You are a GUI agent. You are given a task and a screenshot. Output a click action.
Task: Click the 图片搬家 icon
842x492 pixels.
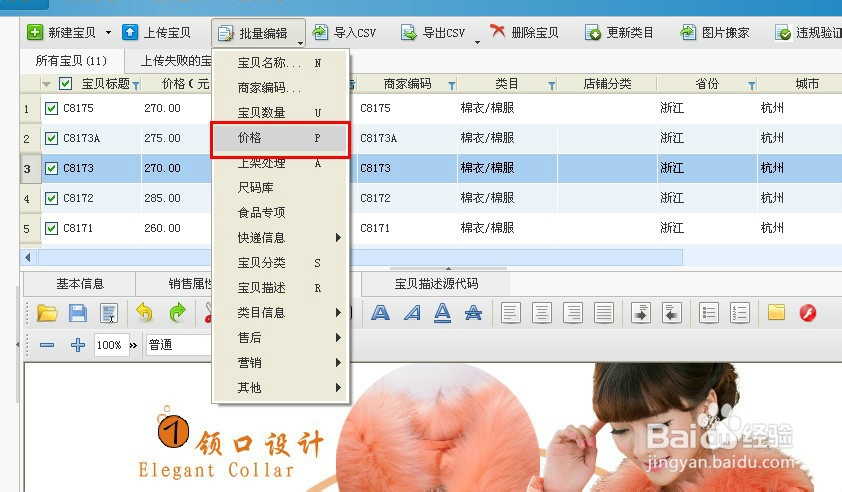pos(688,32)
